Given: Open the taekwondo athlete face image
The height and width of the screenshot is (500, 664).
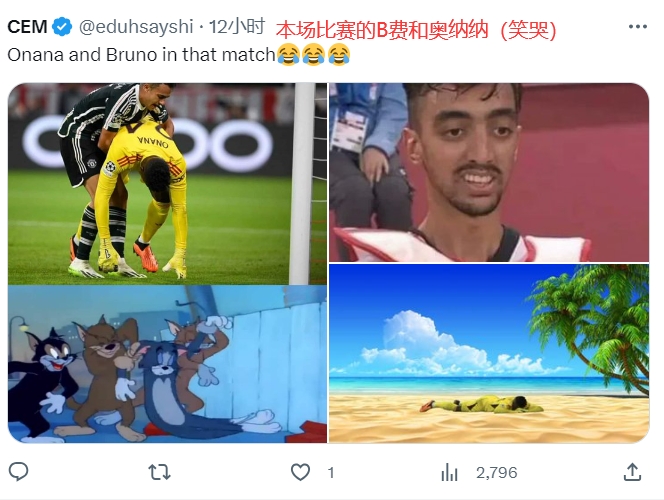Looking at the screenshot, I should 489,172.
